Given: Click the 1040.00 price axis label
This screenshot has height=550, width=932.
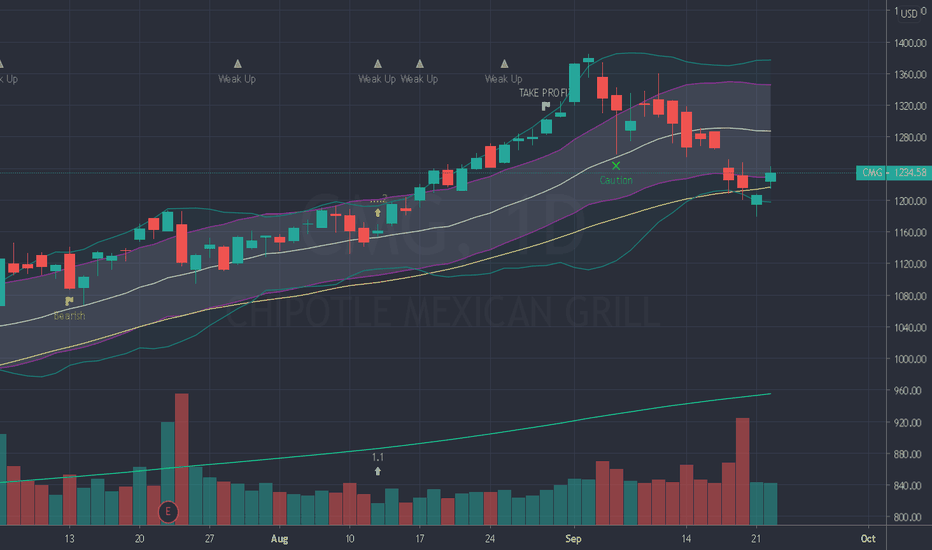Looking at the screenshot, I should (x=910, y=328).
